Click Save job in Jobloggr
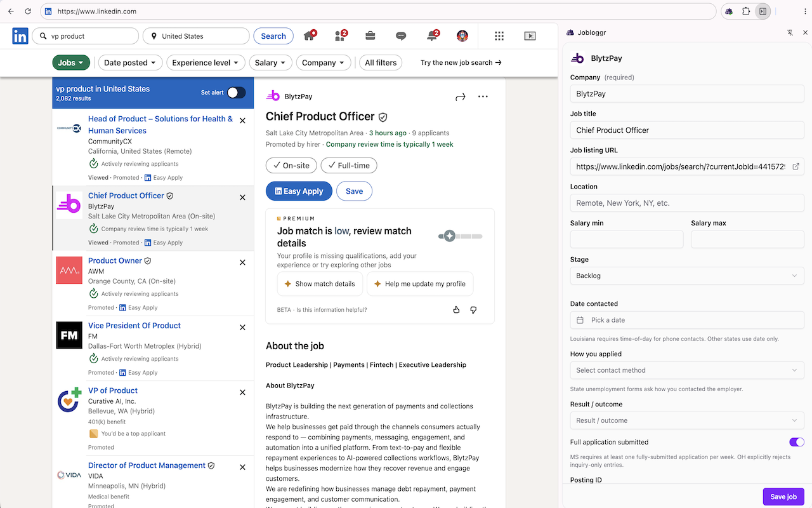This screenshot has height=508, width=812. coord(783,497)
